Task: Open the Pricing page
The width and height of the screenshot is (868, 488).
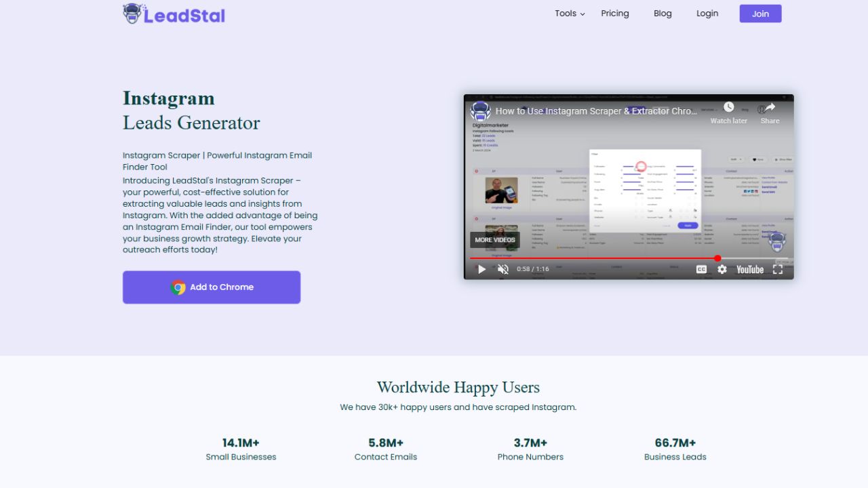Action: click(x=615, y=14)
